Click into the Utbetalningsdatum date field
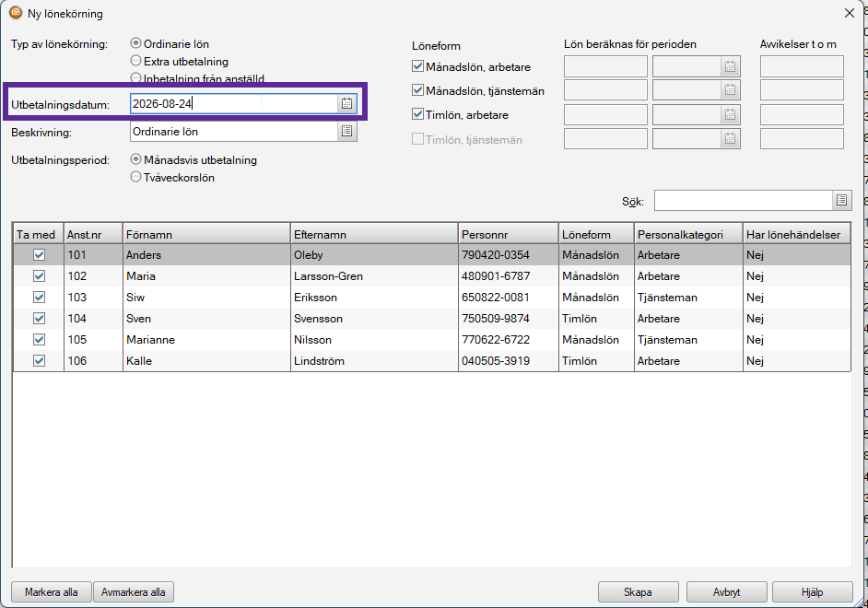Viewport: 868px width, 608px height. coord(234,103)
